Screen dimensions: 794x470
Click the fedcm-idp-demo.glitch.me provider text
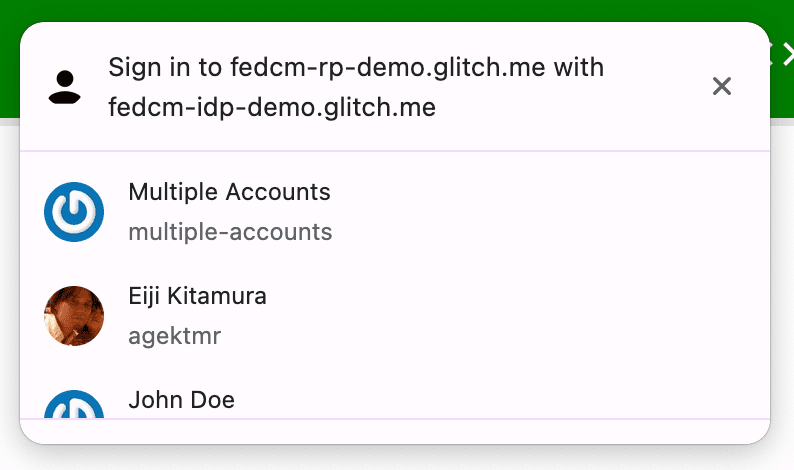(272, 107)
